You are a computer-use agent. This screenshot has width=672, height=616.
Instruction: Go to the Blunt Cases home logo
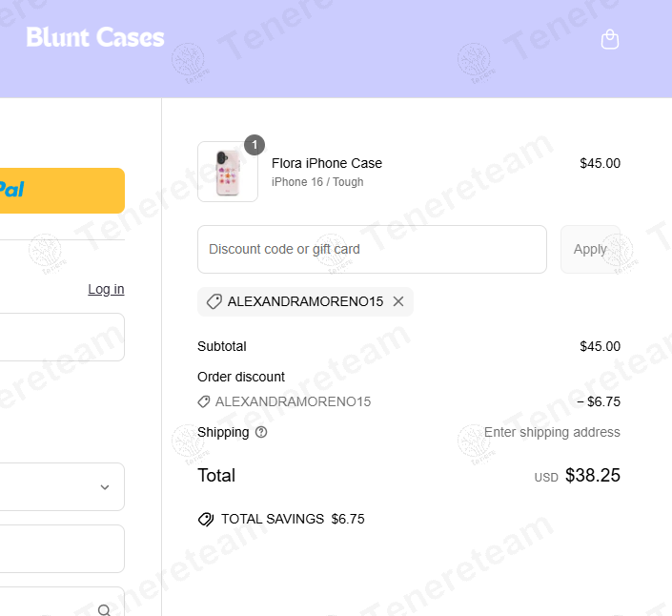click(95, 38)
